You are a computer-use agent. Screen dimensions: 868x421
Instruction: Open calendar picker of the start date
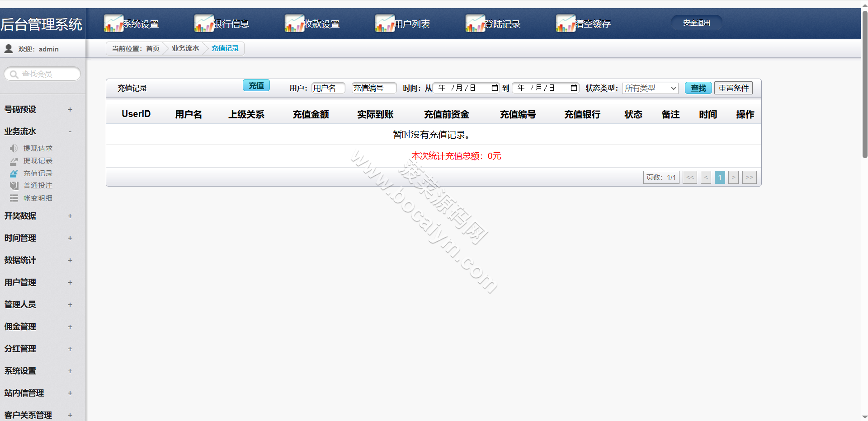[495, 88]
